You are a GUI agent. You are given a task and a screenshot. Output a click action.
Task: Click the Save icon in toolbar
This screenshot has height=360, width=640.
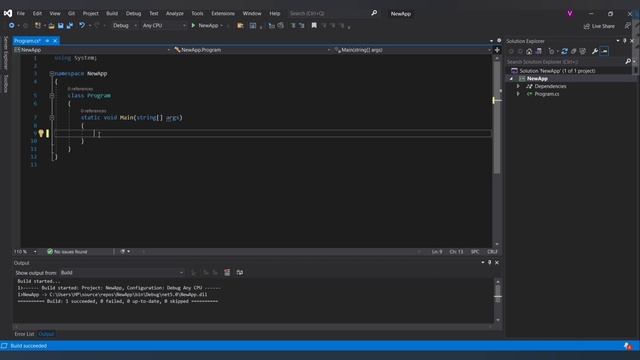(61, 26)
